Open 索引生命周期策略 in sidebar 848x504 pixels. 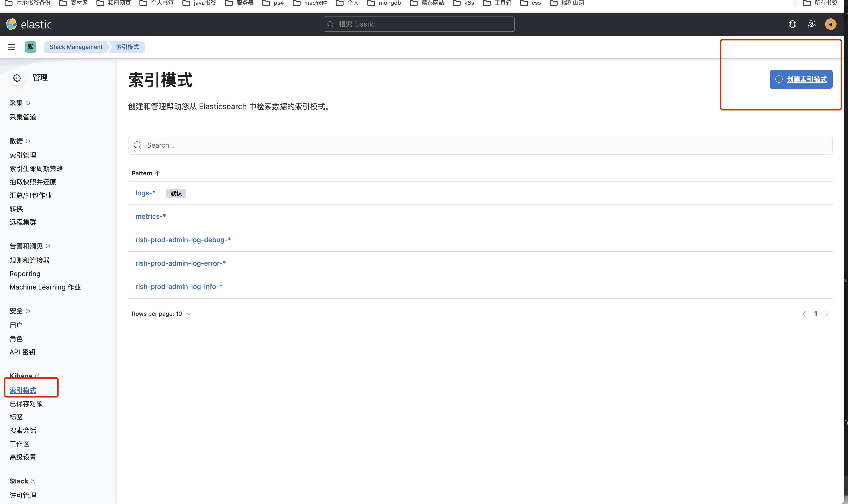click(36, 168)
